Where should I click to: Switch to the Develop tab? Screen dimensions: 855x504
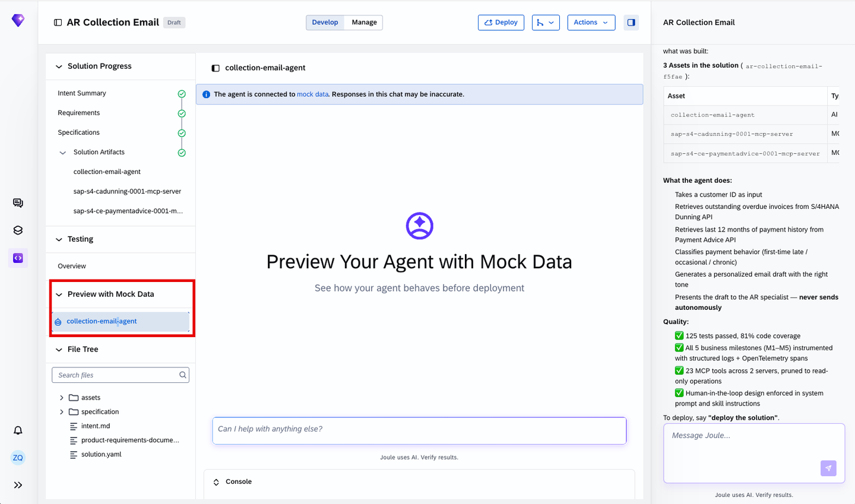pos(325,23)
